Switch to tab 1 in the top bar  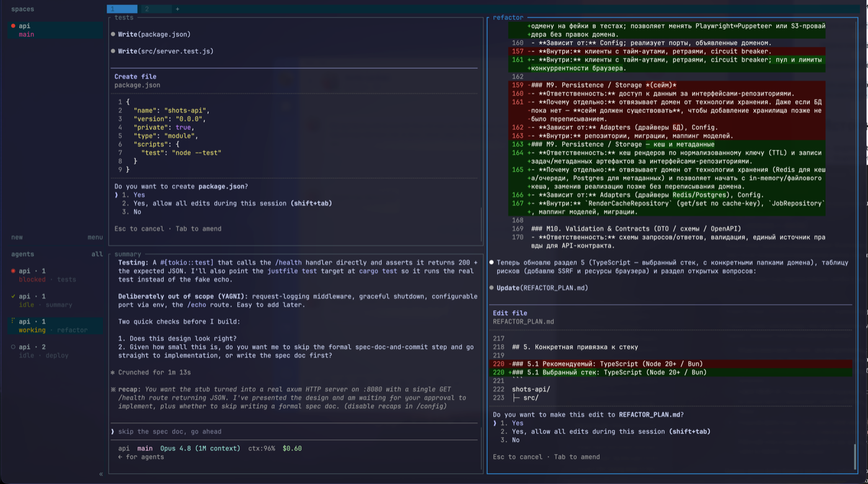[x=122, y=9]
